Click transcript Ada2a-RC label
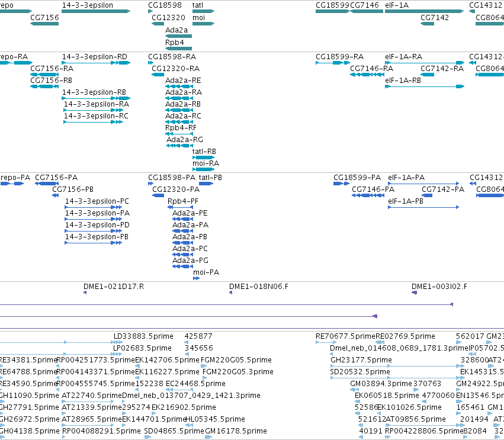Image resolution: width=504 pixels, height=440 pixels. click(183, 116)
